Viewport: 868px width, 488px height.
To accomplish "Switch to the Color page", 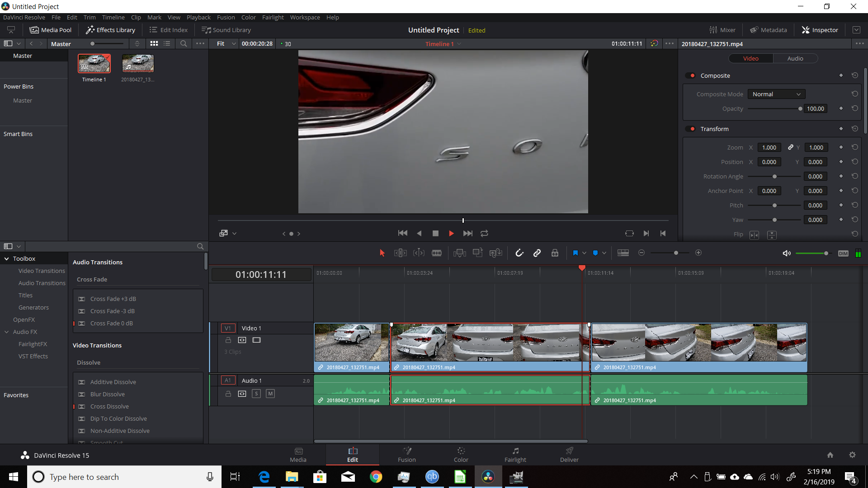I will point(461,455).
